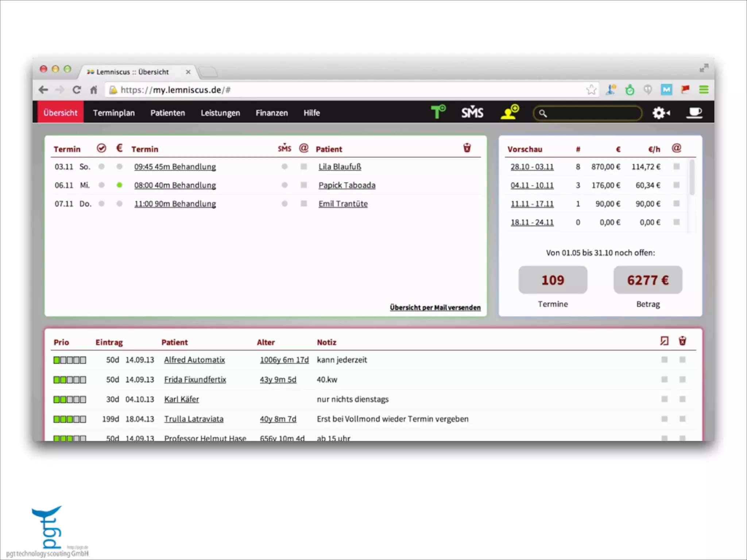Viewport: 747px width, 560px height.
Task: Check mail box for 28.10 - 03.11 week
Action: click(677, 167)
